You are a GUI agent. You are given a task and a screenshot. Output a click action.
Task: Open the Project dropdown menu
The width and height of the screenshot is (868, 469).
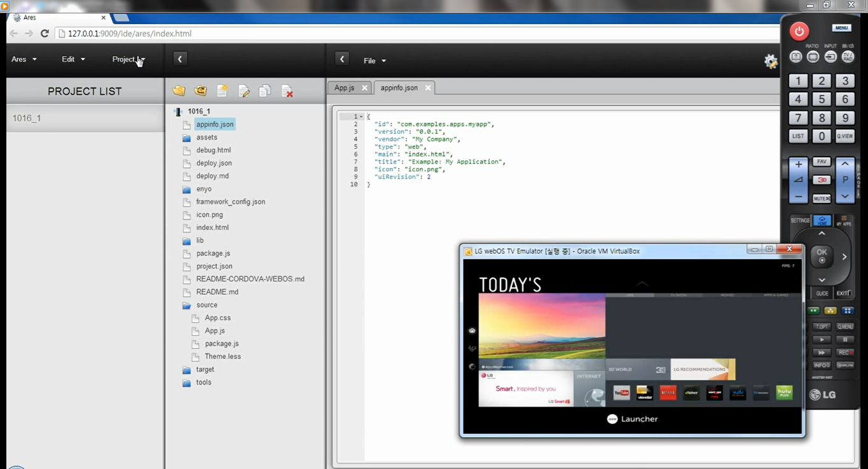click(128, 59)
